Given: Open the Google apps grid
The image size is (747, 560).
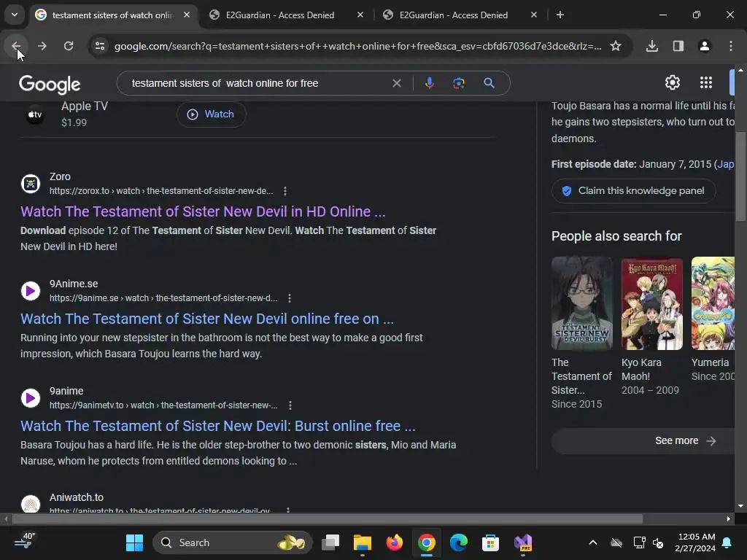Looking at the screenshot, I should coord(706,82).
